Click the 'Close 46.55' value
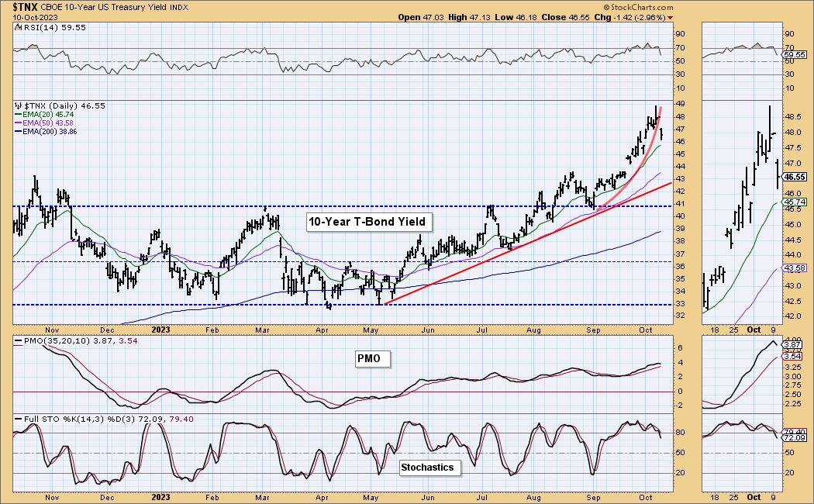 point(565,17)
